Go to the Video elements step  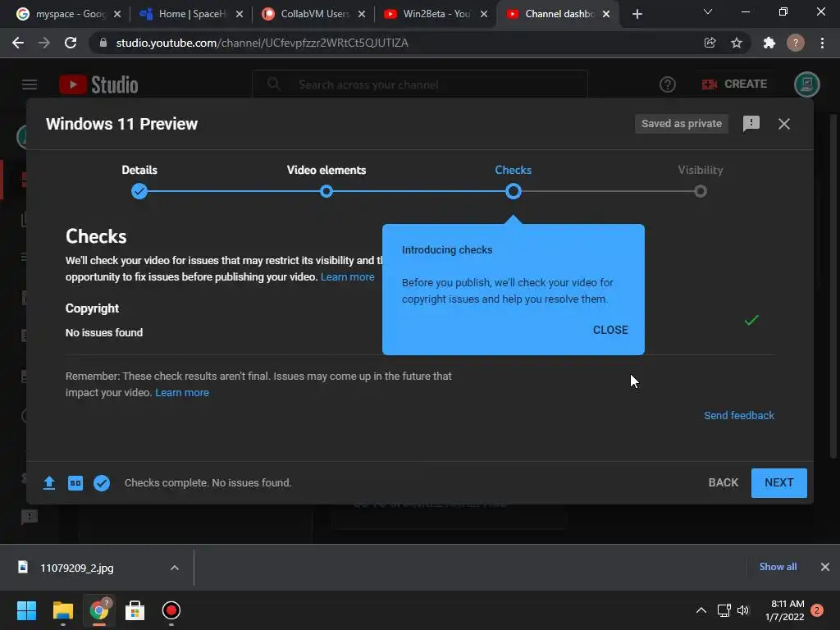click(326, 181)
